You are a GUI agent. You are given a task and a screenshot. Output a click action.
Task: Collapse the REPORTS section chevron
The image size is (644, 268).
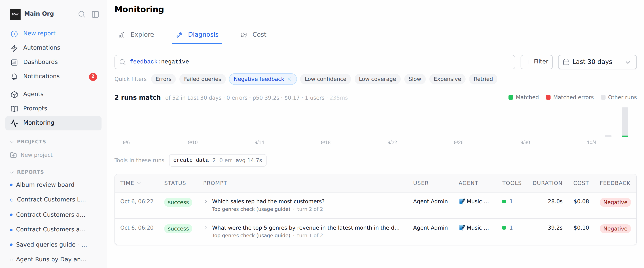(x=11, y=172)
